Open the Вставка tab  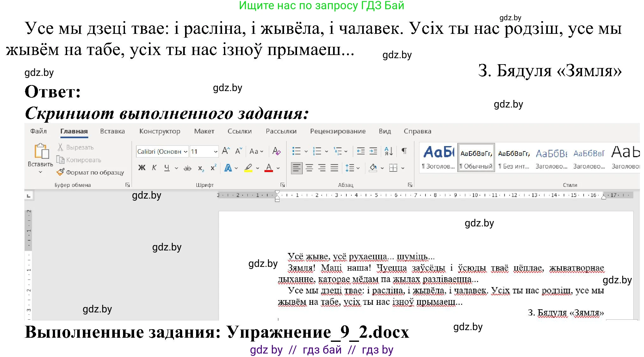click(112, 131)
